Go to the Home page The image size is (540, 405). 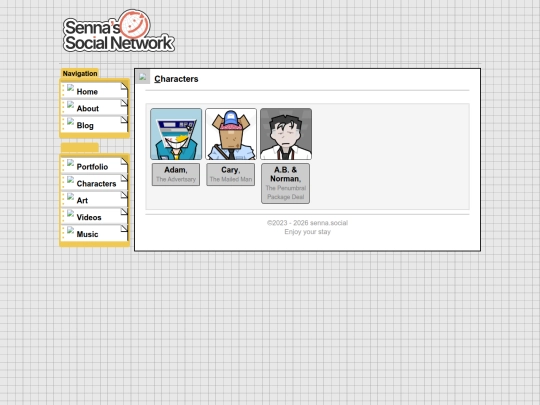[94, 91]
